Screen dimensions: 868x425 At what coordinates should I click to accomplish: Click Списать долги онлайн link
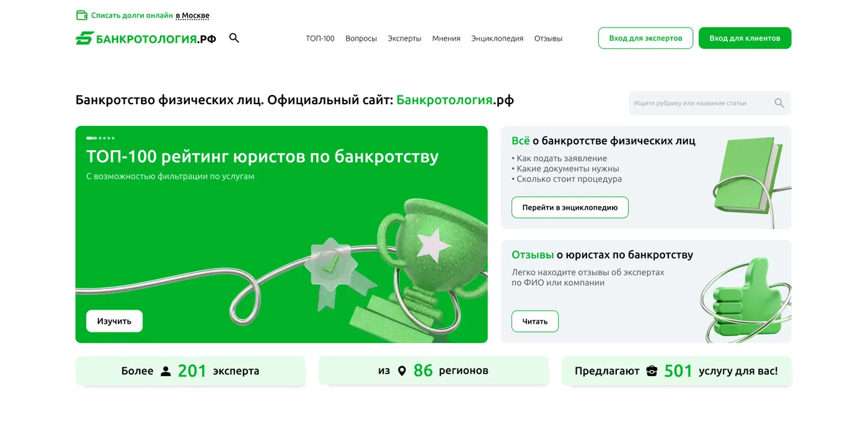(x=132, y=16)
